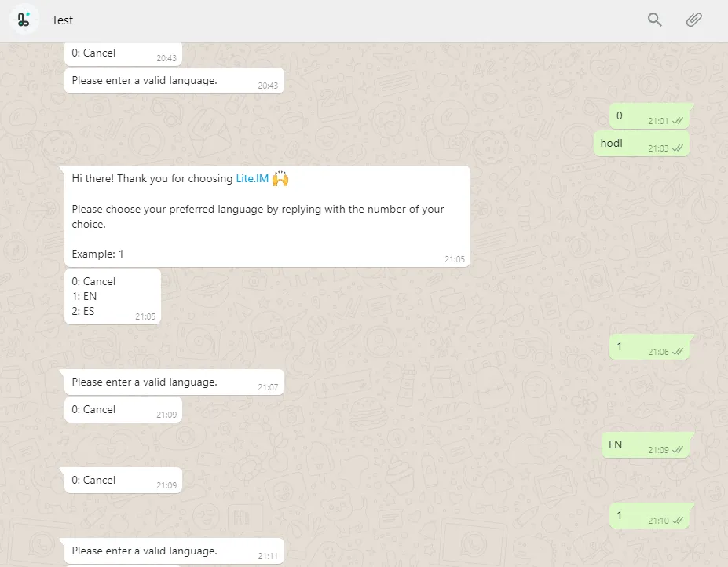Click the '0: Cancel' message at 20:43
728x567 pixels.
click(x=123, y=54)
